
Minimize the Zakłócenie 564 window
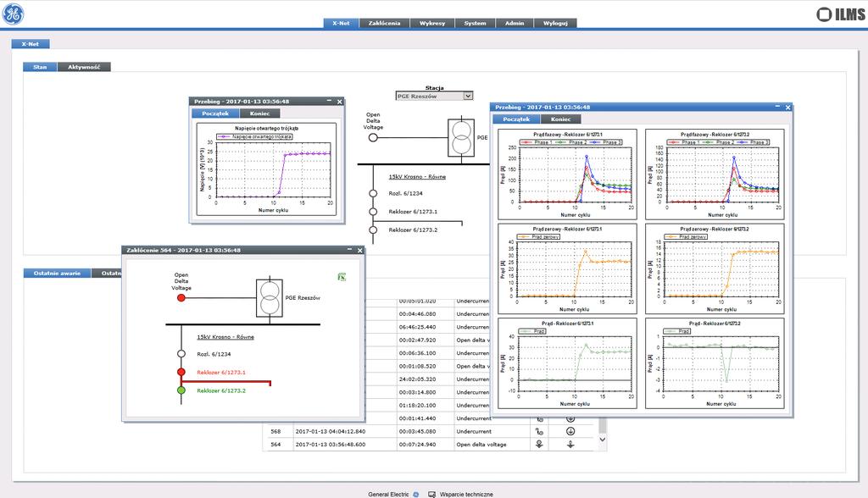coord(349,250)
